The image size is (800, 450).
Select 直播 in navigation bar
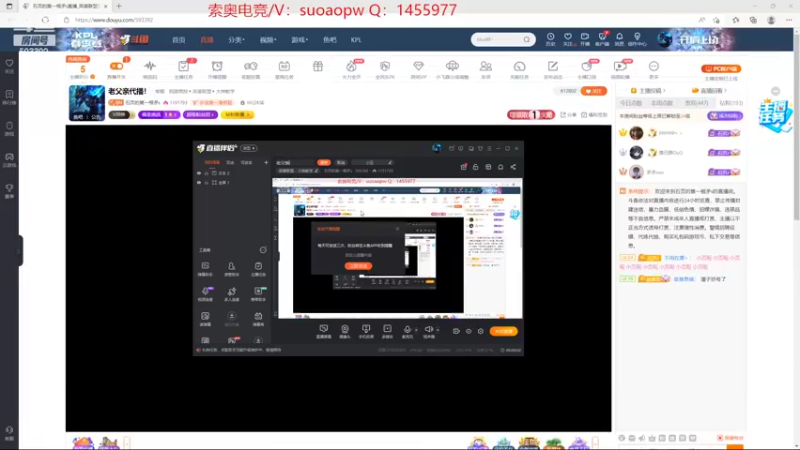(x=207, y=40)
